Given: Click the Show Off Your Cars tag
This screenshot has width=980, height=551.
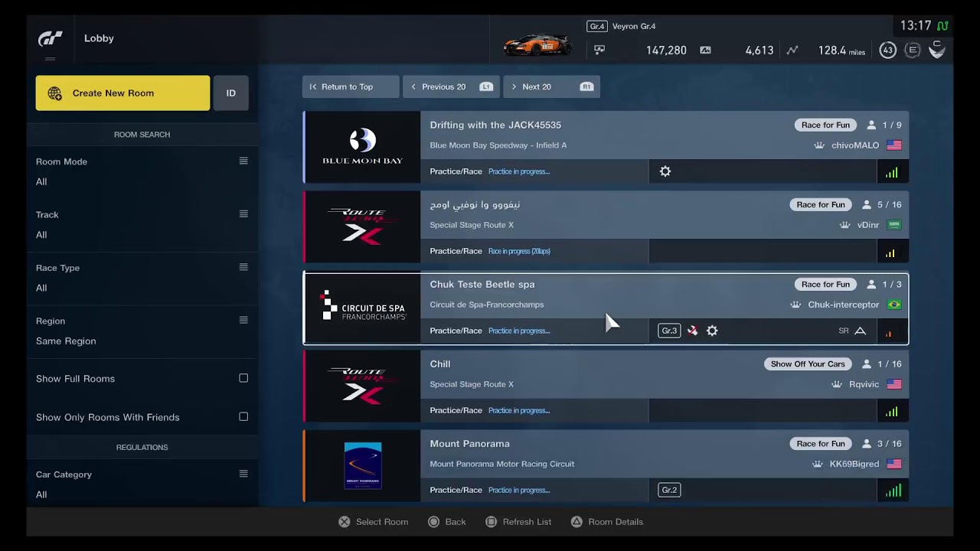Looking at the screenshot, I should pos(808,364).
